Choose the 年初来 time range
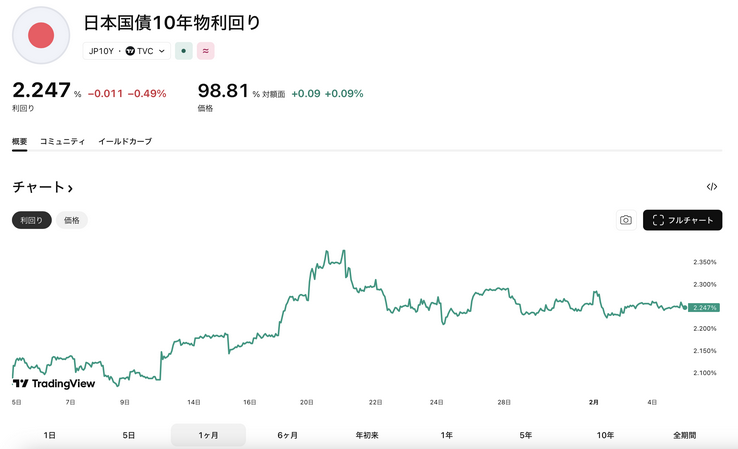The height and width of the screenshot is (449, 738). [x=367, y=435]
